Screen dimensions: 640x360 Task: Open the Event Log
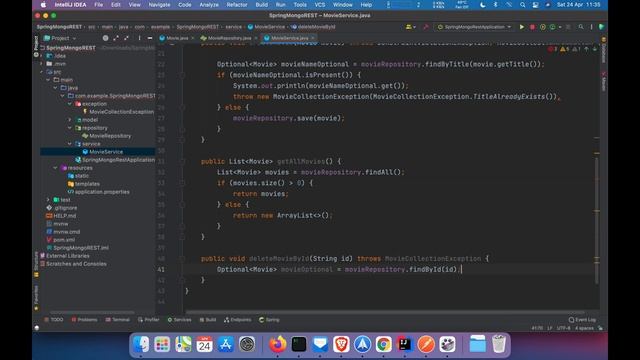(582, 320)
